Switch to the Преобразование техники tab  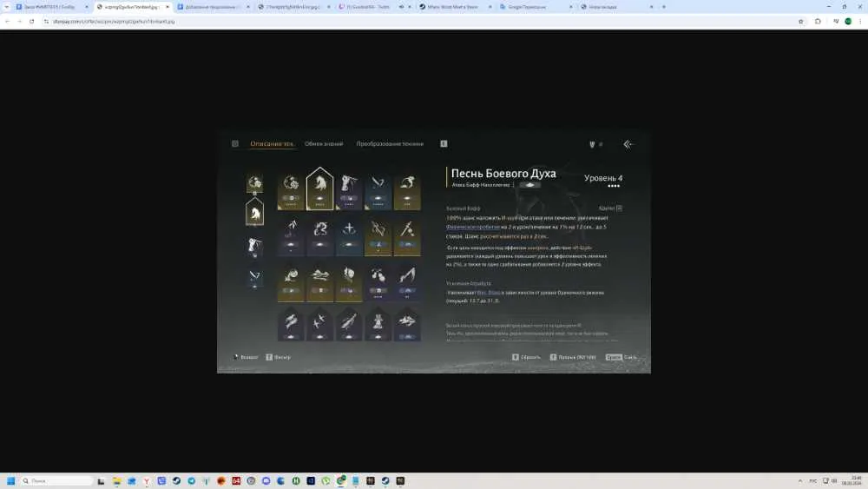[x=390, y=143]
